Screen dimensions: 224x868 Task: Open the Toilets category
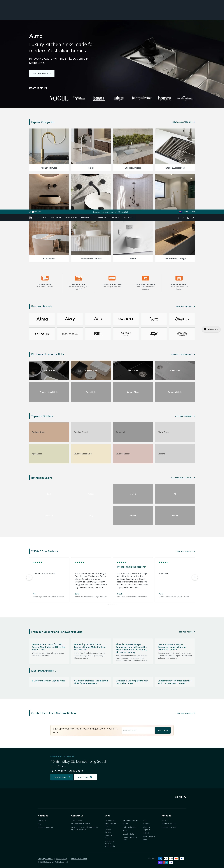[x=133, y=242]
